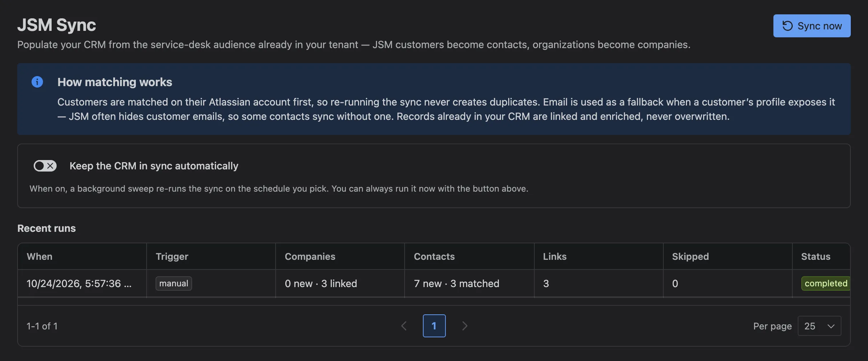
Task: Click the Recent runs heading
Action: (x=47, y=228)
